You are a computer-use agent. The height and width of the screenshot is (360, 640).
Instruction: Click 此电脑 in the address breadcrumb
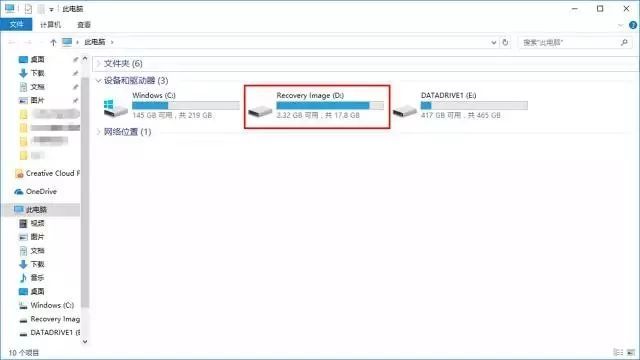click(x=95, y=42)
